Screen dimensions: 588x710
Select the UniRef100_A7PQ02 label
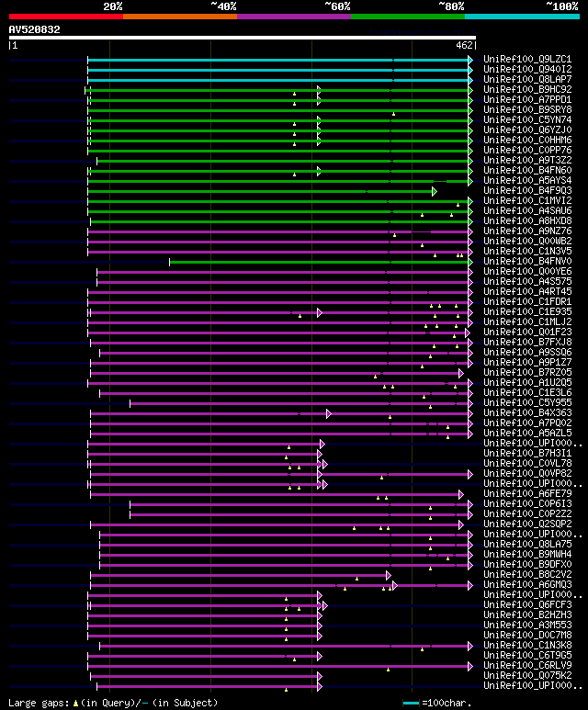[527, 423]
